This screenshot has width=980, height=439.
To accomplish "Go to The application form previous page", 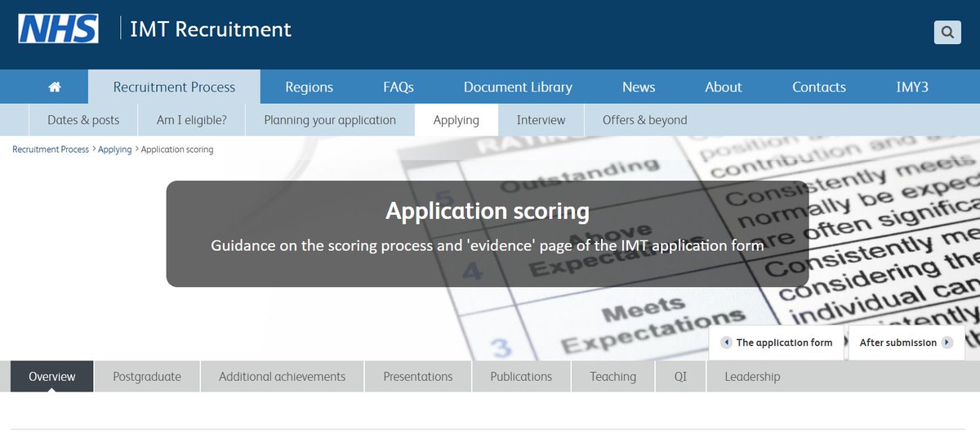I will 777,343.
